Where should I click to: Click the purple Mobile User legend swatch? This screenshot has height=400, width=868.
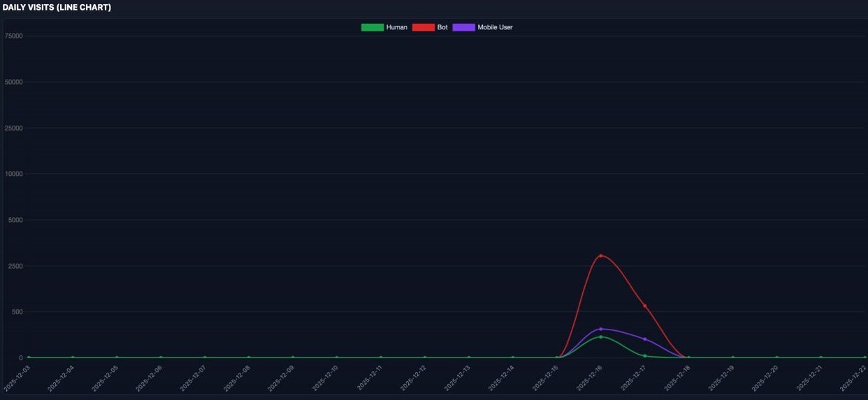coord(463,27)
